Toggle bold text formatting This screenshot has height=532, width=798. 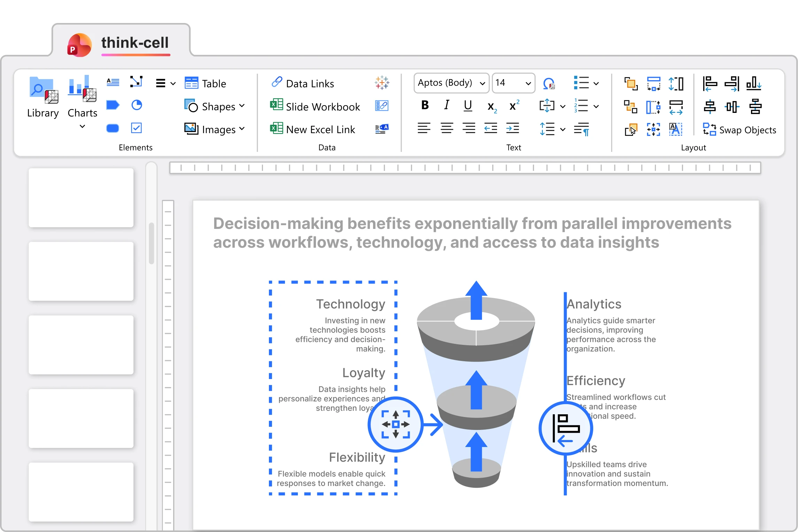425,106
